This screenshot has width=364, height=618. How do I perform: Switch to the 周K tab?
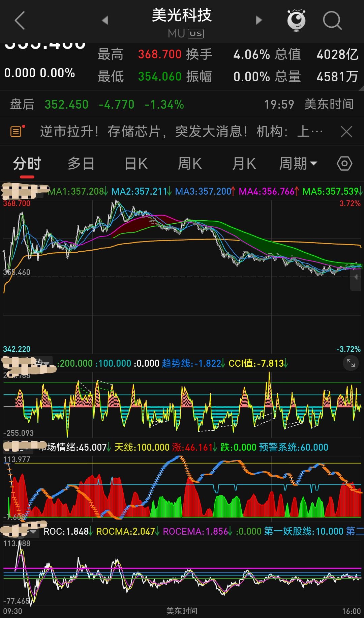189,164
